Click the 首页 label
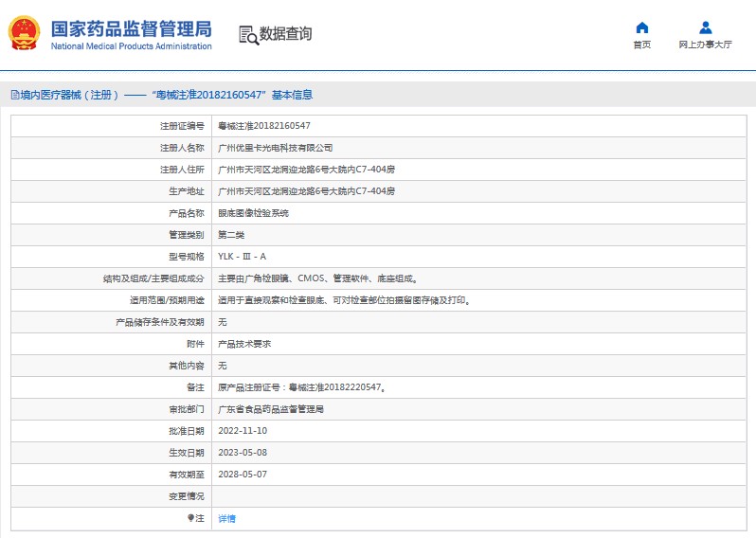 coord(642,45)
